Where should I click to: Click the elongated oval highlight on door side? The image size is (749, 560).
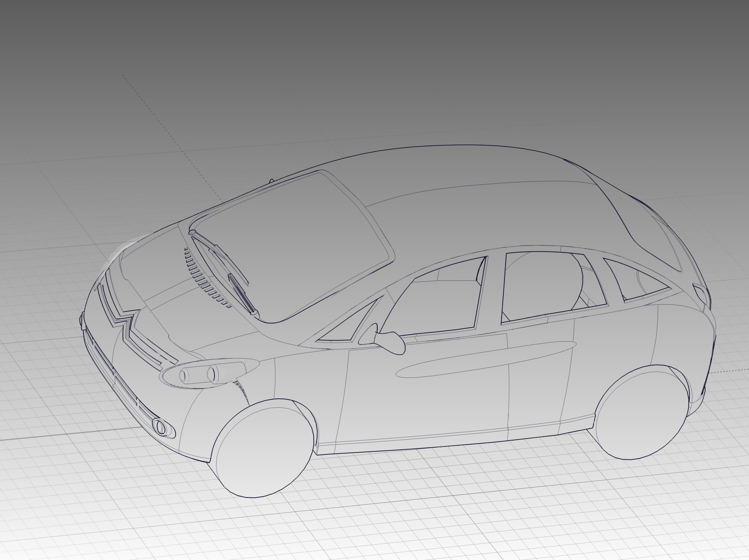486,360
